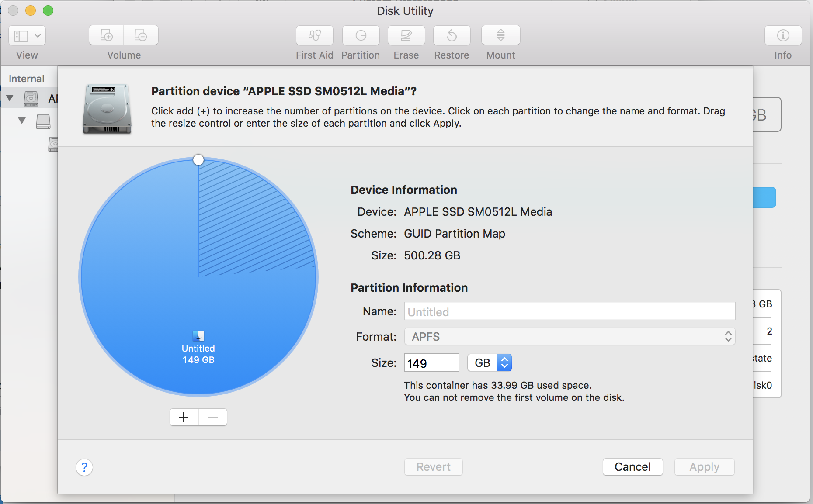Select the container icon in sidebar
The width and height of the screenshot is (813, 504).
tap(43, 121)
